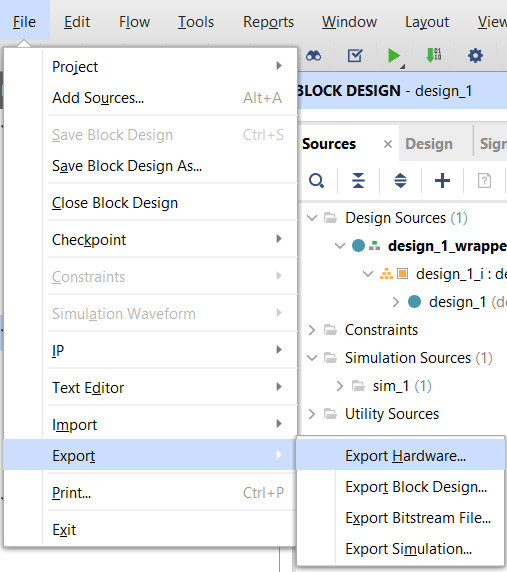The height and width of the screenshot is (572, 507).
Task: Close the Sources tab with the X
Action: click(388, 144)
